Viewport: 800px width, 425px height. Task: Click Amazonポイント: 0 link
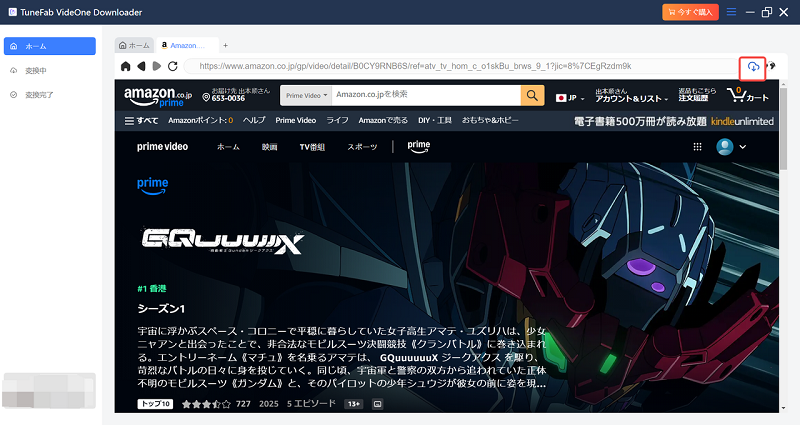tap(201, 120)
